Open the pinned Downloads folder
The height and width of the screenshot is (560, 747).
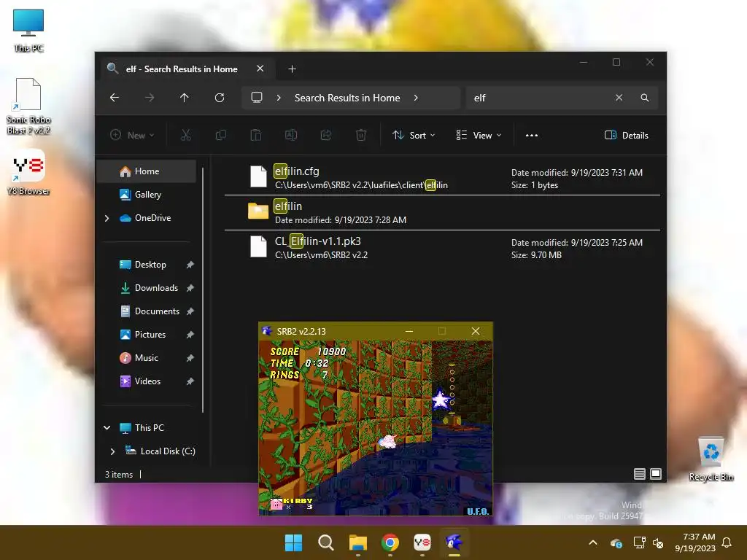[x=156, y=287]
